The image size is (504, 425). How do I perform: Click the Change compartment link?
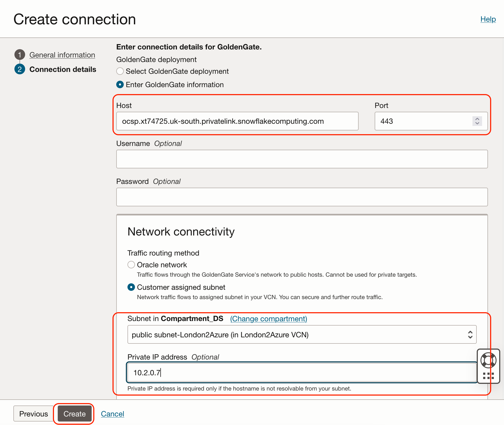point(269,319)
